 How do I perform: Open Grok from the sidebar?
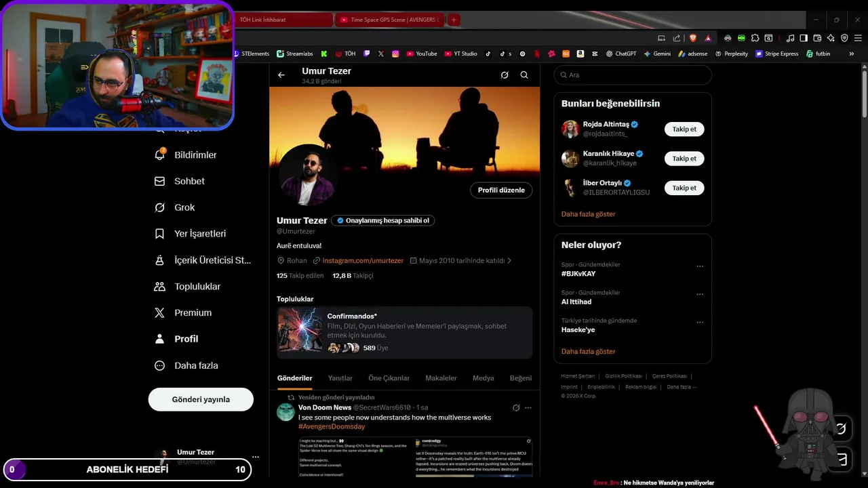tap(175, 207)
